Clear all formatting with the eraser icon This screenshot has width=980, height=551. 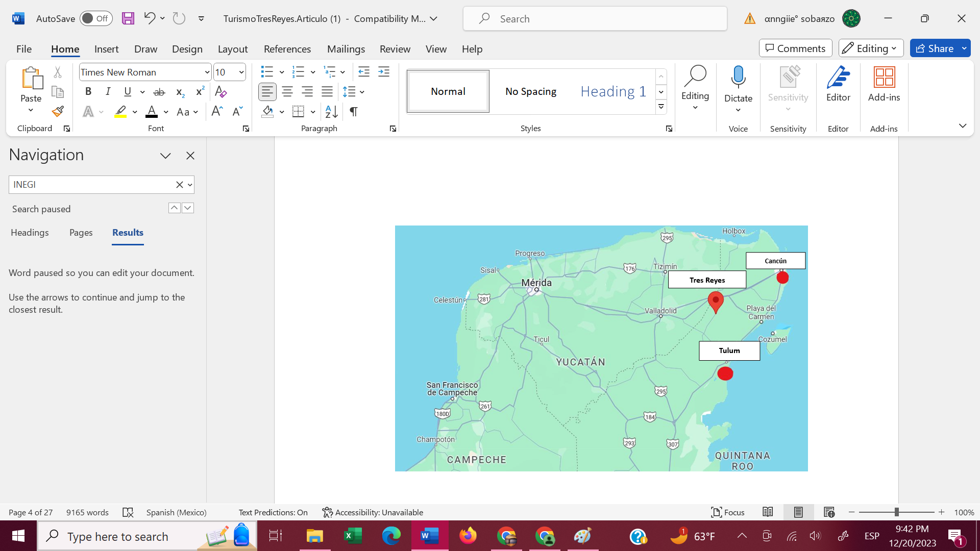(220, 92)
